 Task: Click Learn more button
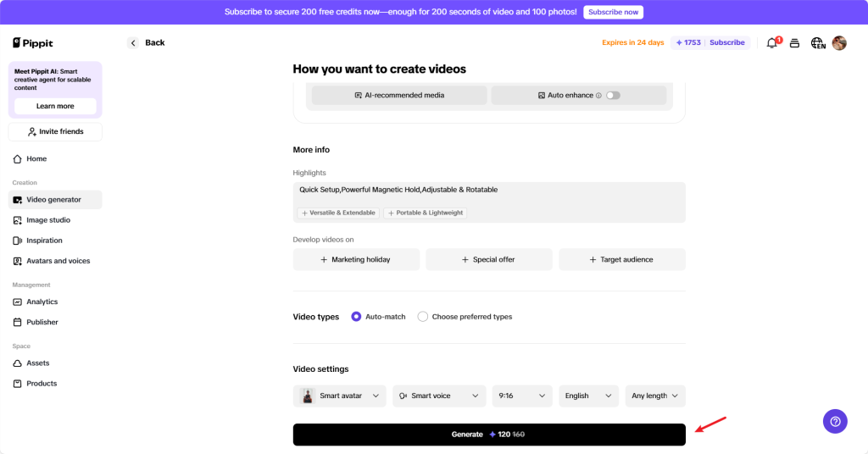pyautogui.click(x=55, y=106)
